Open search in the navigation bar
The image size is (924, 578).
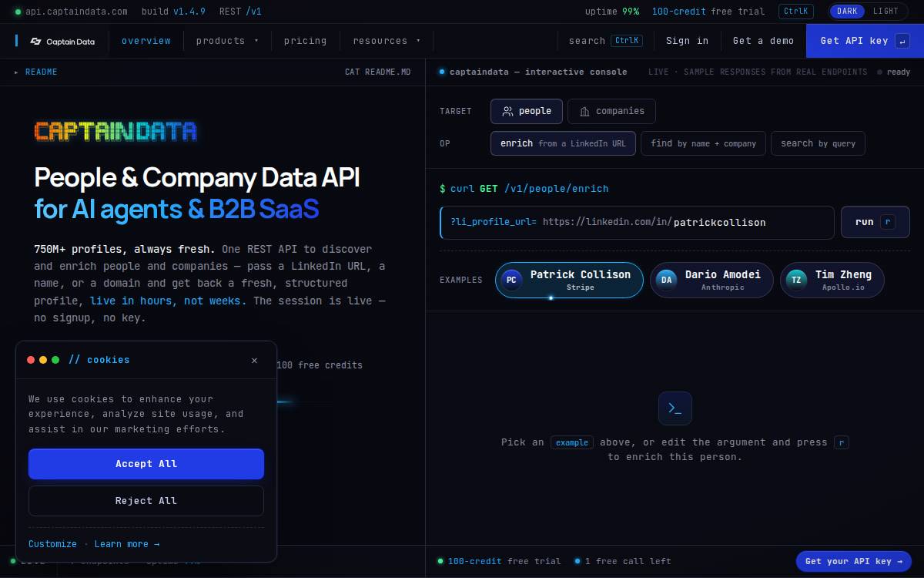605,41
